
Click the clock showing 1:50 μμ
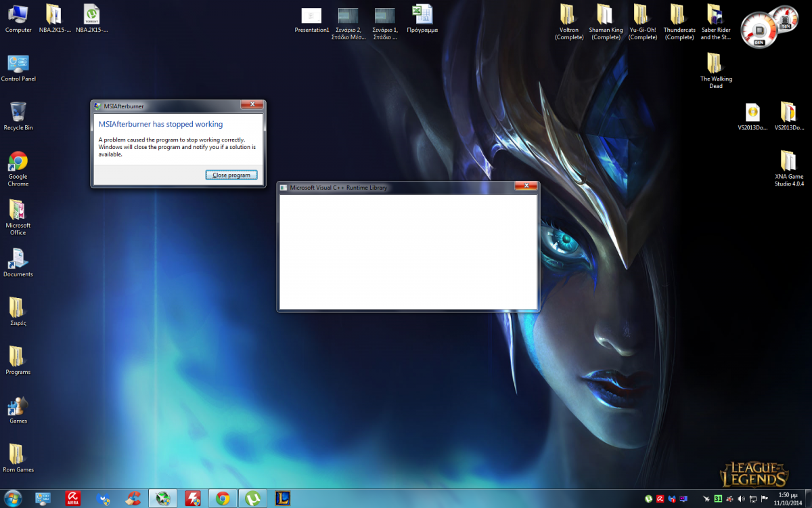[787, 499]
